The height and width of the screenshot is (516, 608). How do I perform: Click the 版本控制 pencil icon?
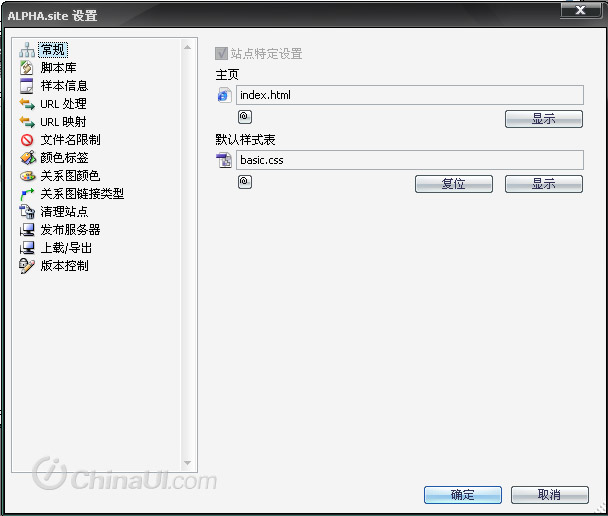[27, 266]
